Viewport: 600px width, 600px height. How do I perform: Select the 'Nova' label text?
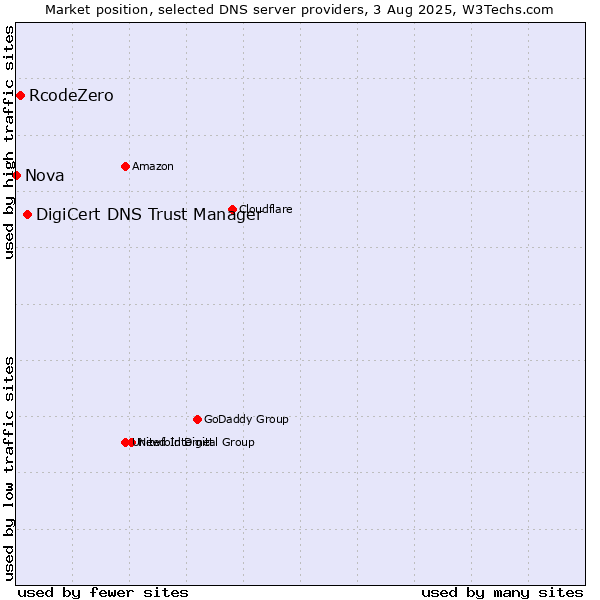tap(44, 176)
